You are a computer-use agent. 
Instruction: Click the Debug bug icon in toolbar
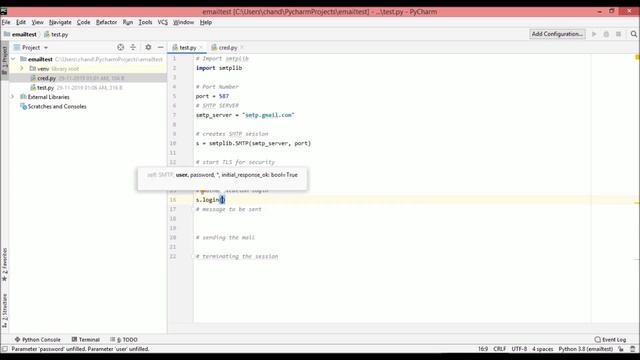606,34
